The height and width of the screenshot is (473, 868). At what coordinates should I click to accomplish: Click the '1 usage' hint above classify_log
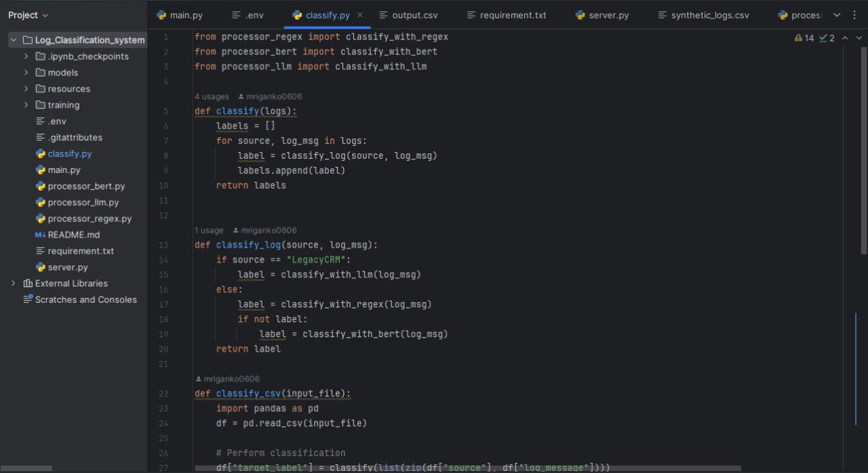[x=209, y=230]
